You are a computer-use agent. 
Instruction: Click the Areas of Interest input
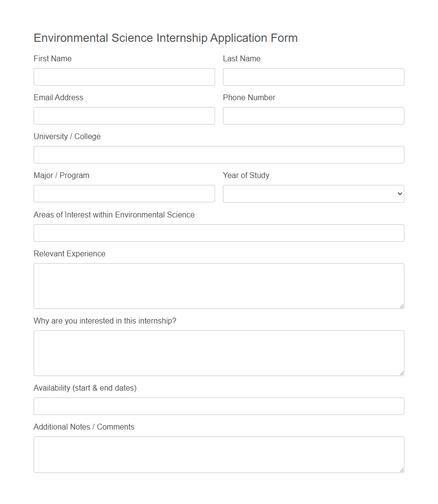click(x=219, y=233)
